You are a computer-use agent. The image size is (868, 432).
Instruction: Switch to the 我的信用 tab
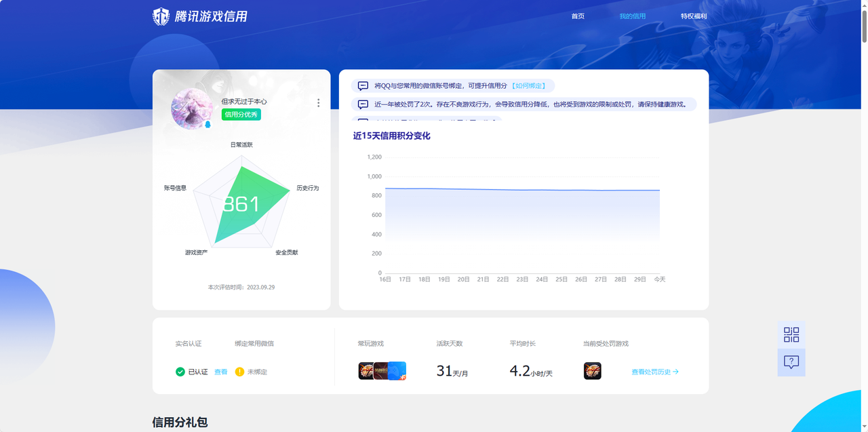point(633,16)
